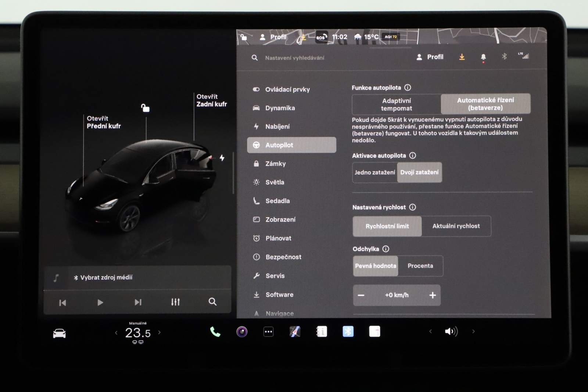
Task: Switch autopilot activation to Jedno zatažení
Action: point(374,172)
